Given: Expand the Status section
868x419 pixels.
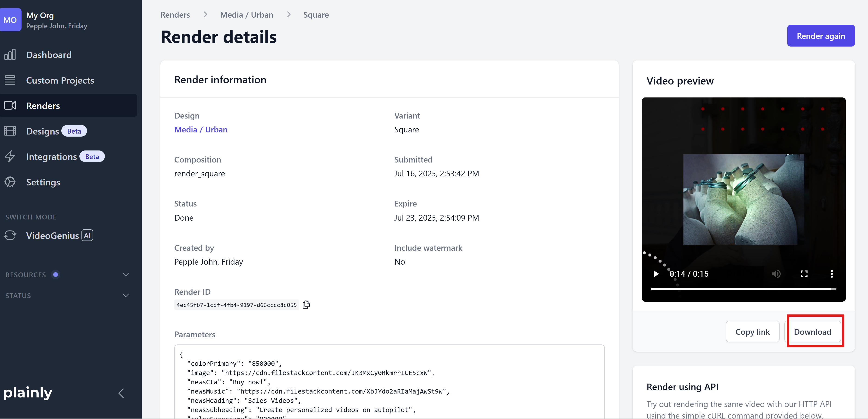Looking at the screenshot, I should point(126,295).
